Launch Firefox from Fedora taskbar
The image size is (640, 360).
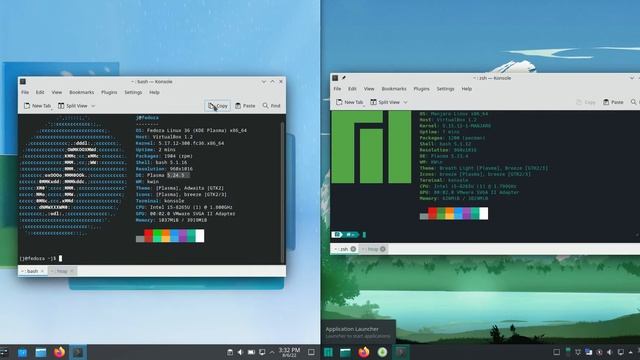59,352
